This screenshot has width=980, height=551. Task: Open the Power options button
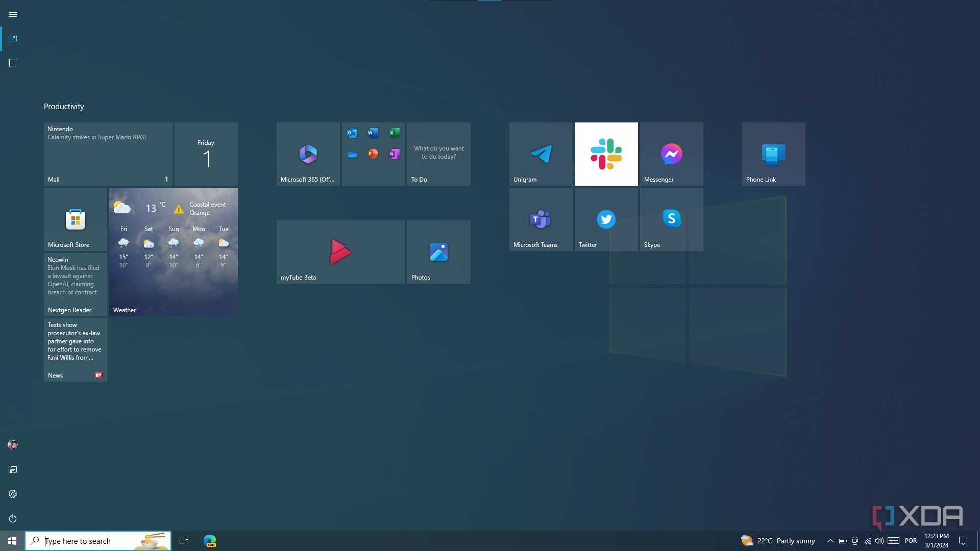coord(13,518)
